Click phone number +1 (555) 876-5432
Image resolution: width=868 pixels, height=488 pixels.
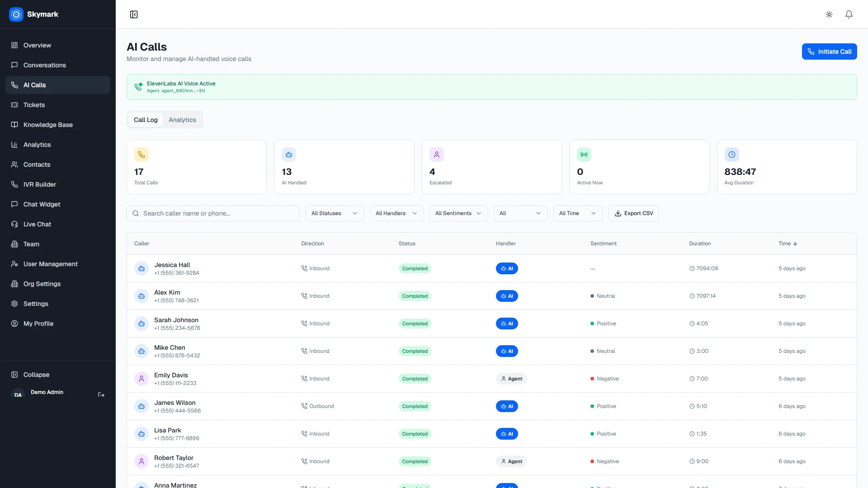point(177,356)
